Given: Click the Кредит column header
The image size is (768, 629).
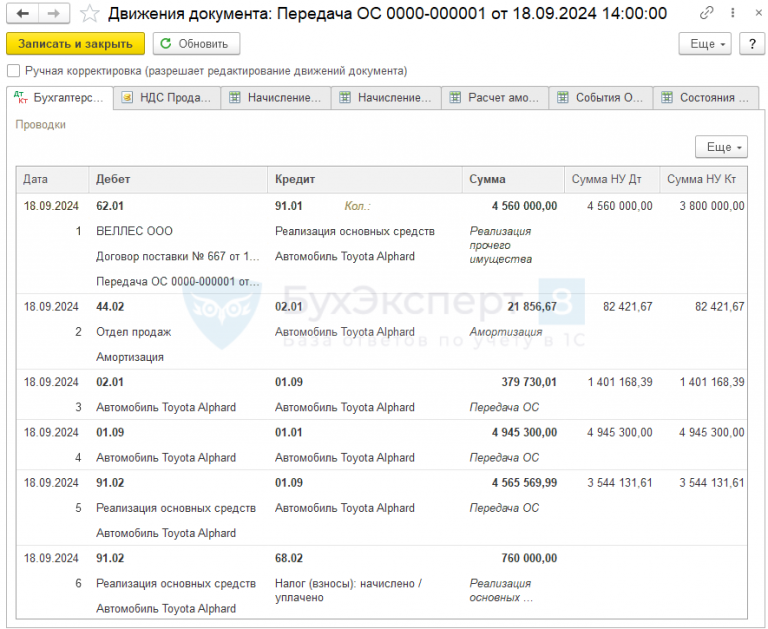Looking at the screenshot, I should click(x=365, y=179).
